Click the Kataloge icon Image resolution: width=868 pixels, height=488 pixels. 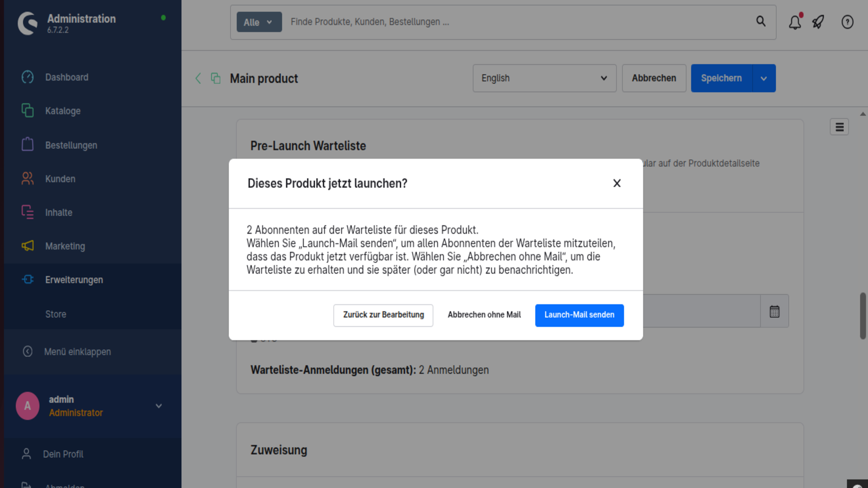pyautogui.click(x=28, y=111)
